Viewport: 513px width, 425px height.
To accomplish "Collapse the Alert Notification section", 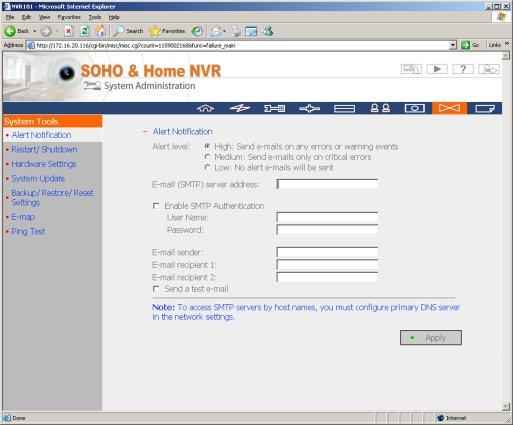I will (x=145, y=132).
